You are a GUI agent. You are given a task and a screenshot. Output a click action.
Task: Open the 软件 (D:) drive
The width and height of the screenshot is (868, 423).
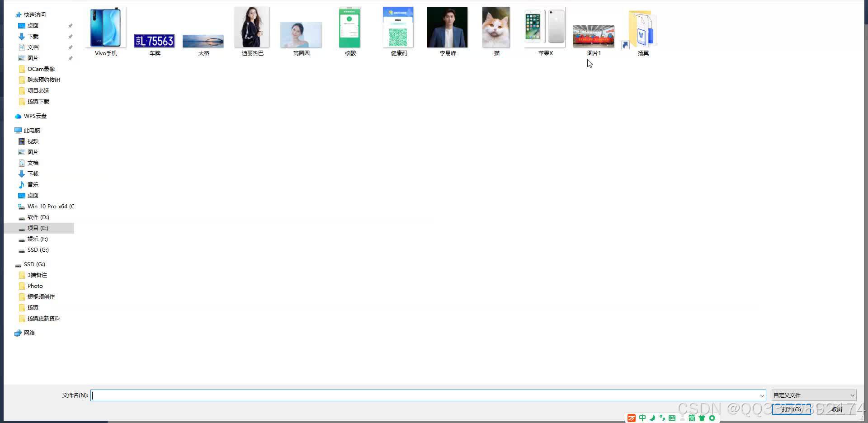point(38,217)
